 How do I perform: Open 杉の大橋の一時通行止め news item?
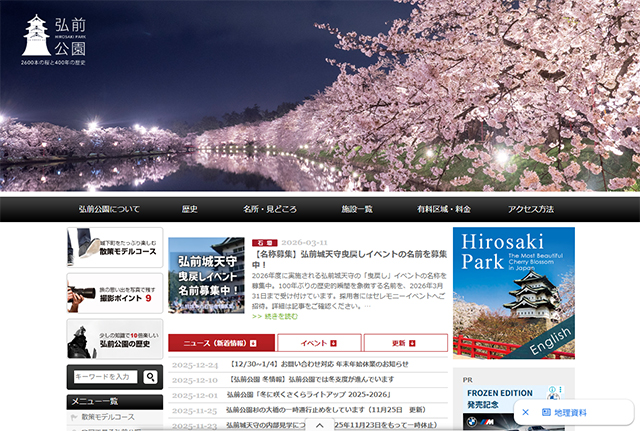[x=326, y=410]
